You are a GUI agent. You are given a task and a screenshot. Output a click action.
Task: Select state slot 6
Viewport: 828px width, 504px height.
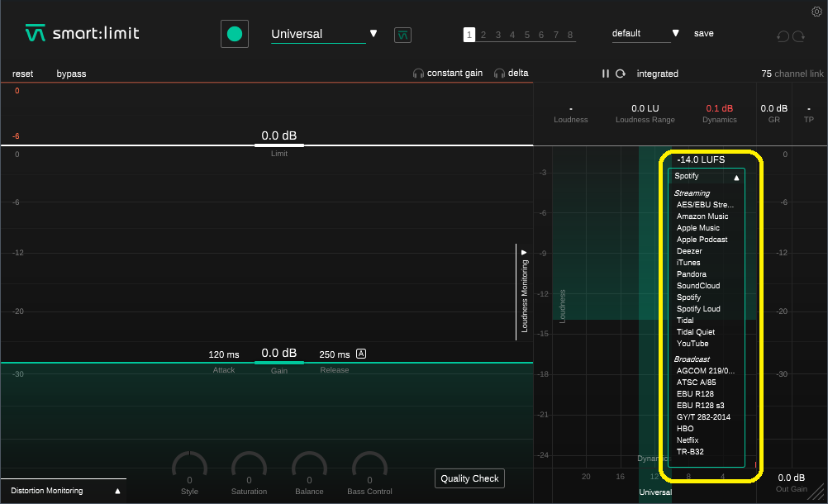(541, 35)
